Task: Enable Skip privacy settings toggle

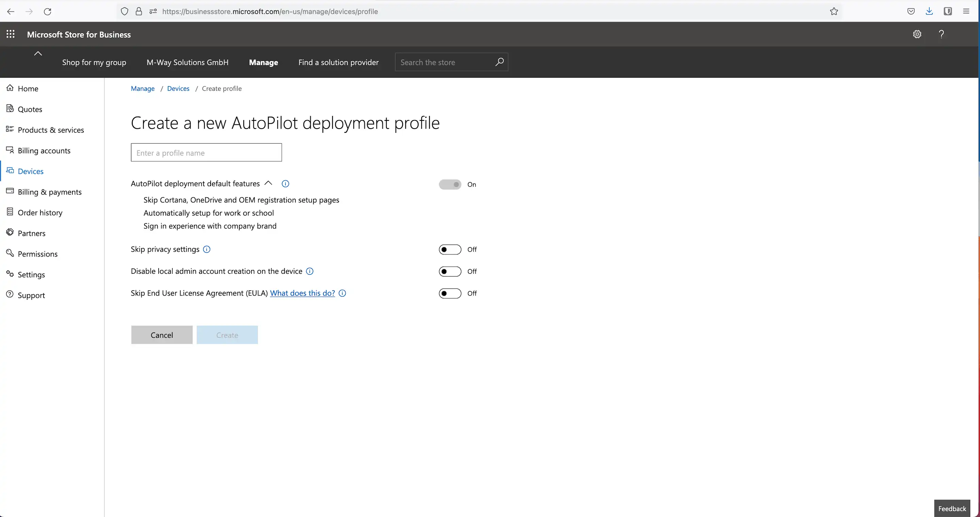Action: click(450, 249)
